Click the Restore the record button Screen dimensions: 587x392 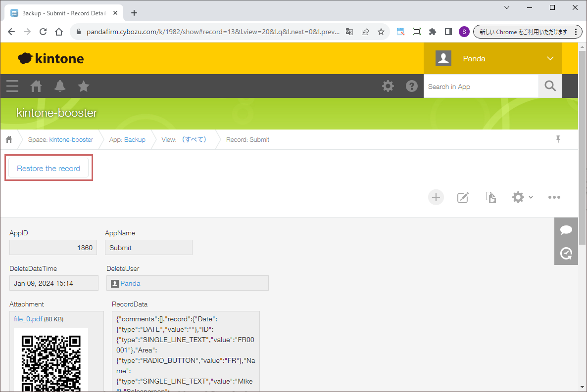(x=49, y=169)
